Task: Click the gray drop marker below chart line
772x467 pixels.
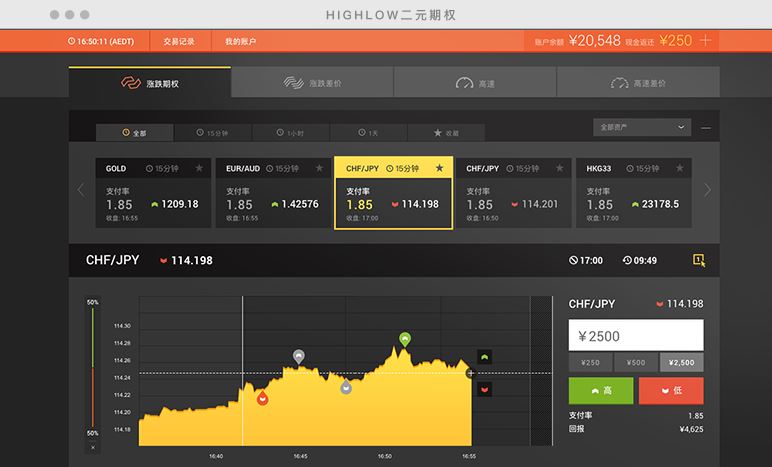Action: [346, 387]
